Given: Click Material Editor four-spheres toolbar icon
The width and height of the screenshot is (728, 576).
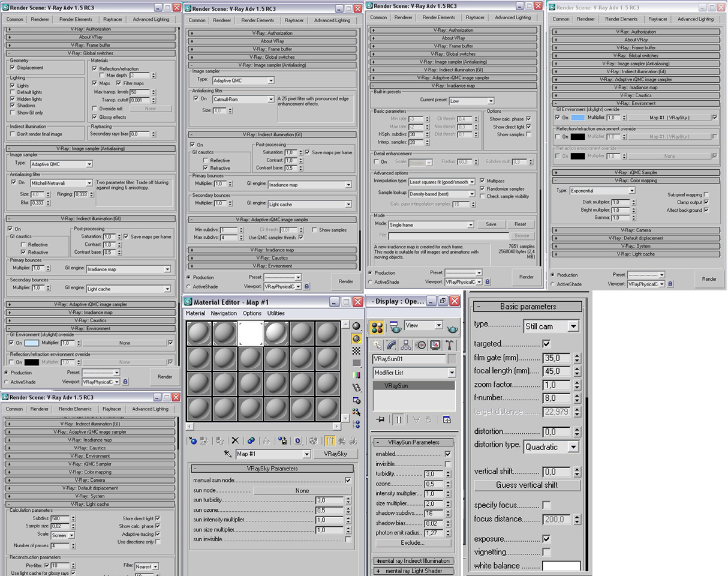Looking at the screenshot, I should [377, 328].
